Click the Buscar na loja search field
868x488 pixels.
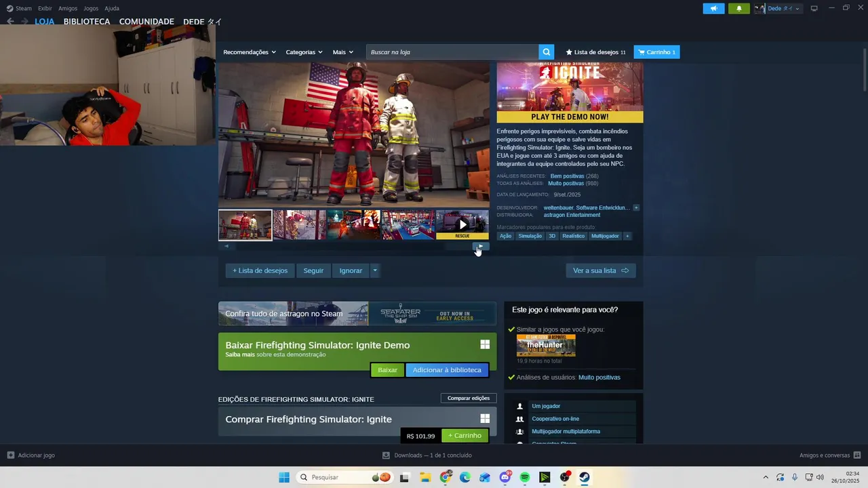(x=453, y=52)
